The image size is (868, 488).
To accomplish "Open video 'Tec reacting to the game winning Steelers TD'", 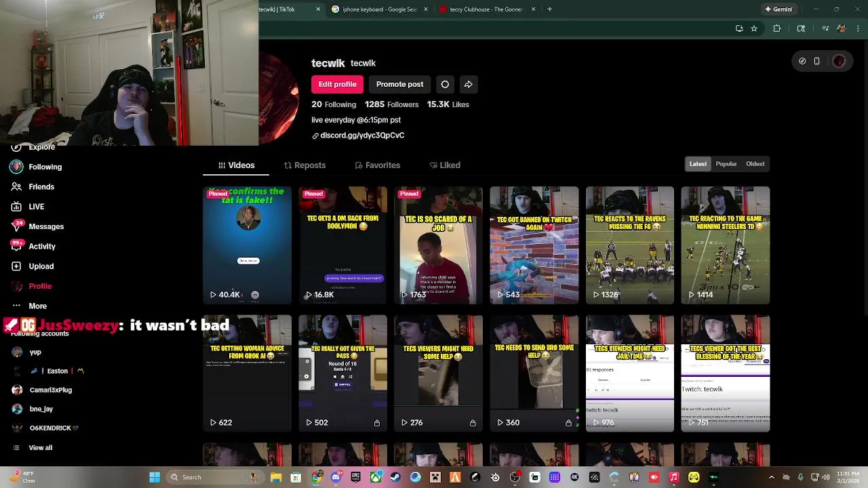I will coord(725,245).
